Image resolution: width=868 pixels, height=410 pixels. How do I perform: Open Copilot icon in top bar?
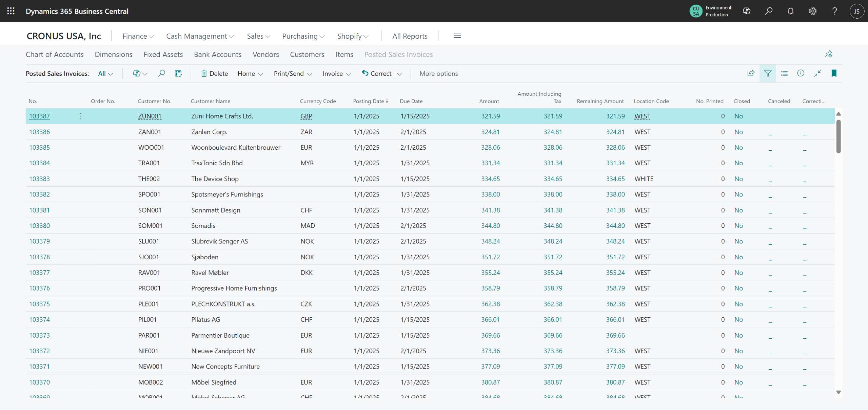[x=747, y=11]
